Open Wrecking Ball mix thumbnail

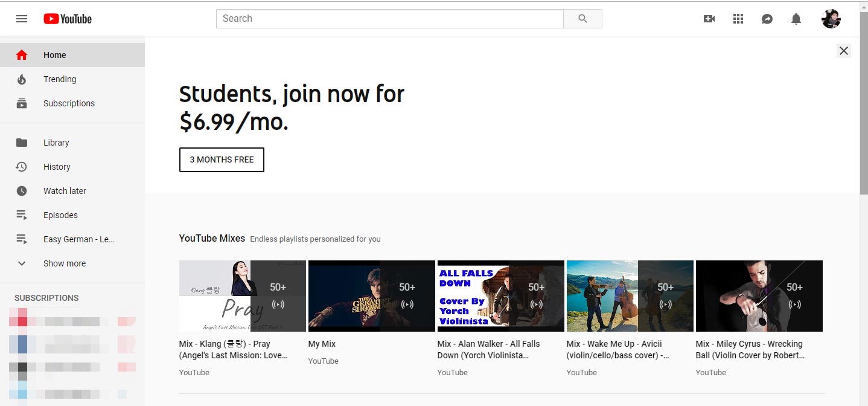pos(759,296)
